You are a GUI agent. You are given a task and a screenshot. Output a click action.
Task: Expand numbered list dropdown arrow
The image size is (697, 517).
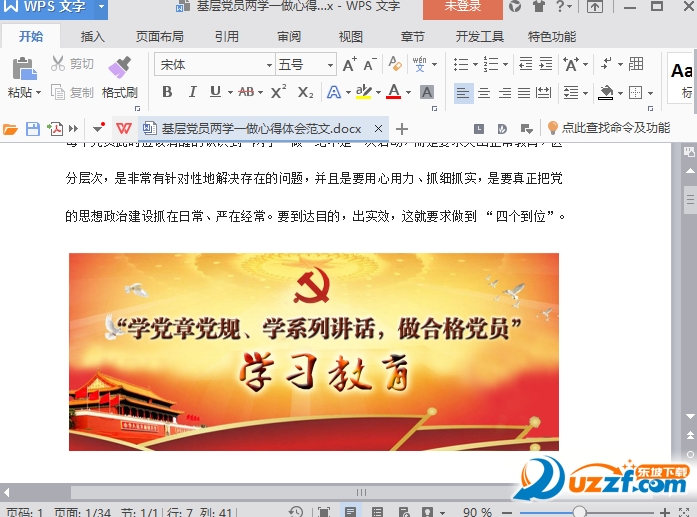pyautogui.click(x=505, y=64)
